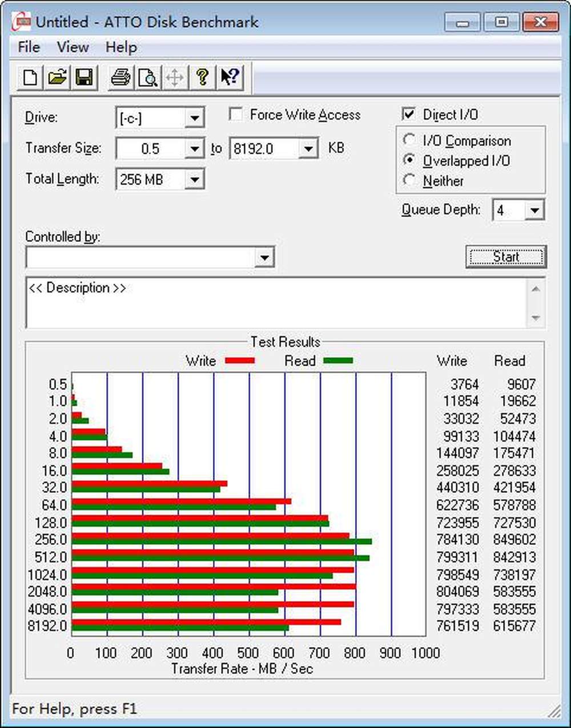
Task: Click the Description scrollbar down arrow
Action: (x=536, y=318)
